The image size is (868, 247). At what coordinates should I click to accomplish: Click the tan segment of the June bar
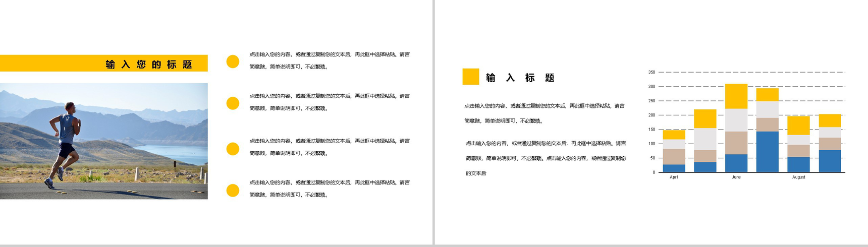point(736,143)
